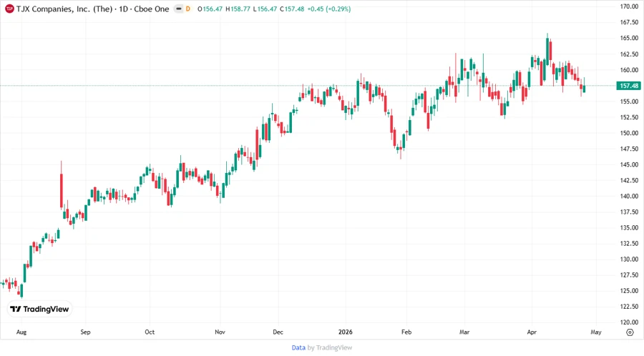Open the Data link in the footer

point(298,347)
